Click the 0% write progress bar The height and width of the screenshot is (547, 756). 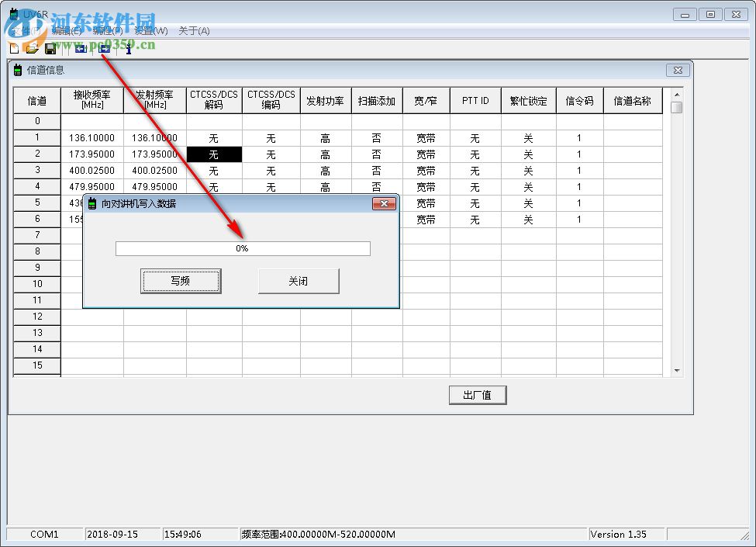[x=243, y=248]
